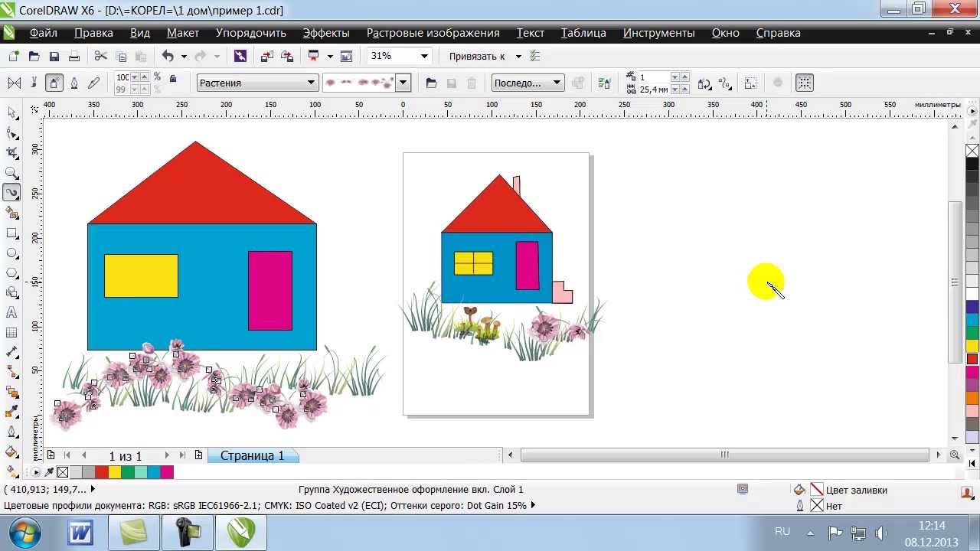
Task: Click the New document icon
Action: point(13,56)
